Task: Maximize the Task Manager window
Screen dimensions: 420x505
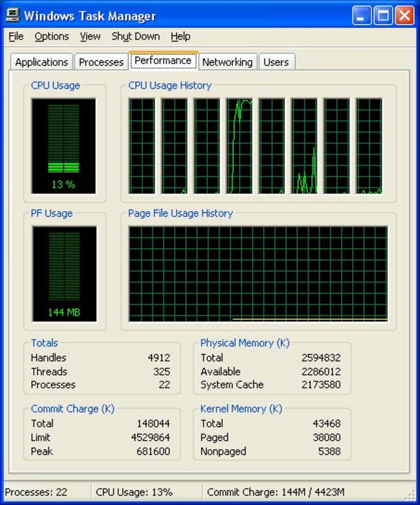Action: [x=383, y=15]
